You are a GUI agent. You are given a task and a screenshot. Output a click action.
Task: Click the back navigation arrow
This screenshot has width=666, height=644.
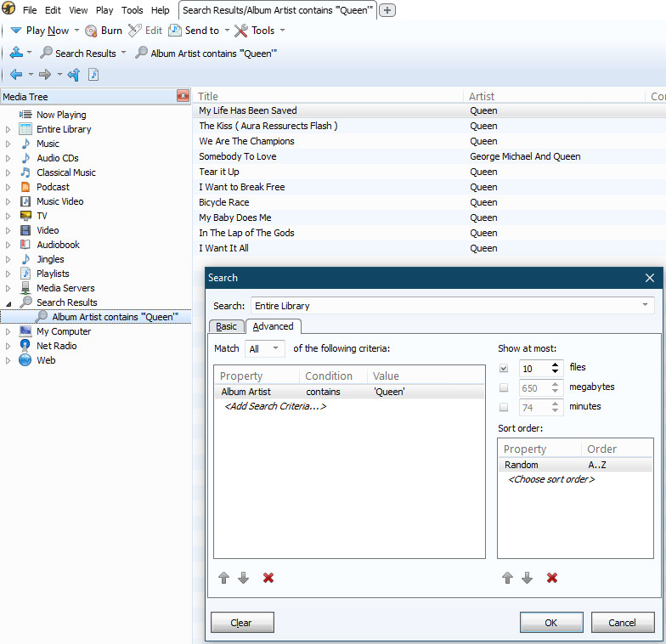pyautogui.click(x=16, y=75)
